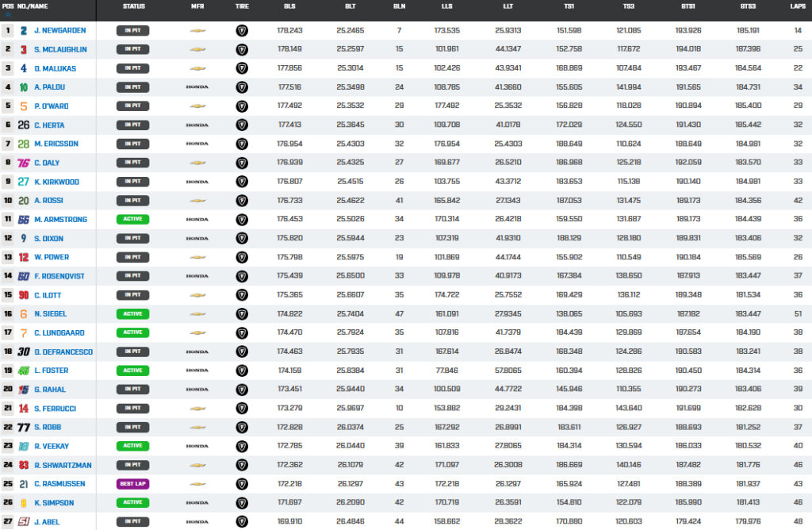
Task: Click the Firestone tire icon in W. Power's row
Action: pyautogui.click(x=242, y=257)
